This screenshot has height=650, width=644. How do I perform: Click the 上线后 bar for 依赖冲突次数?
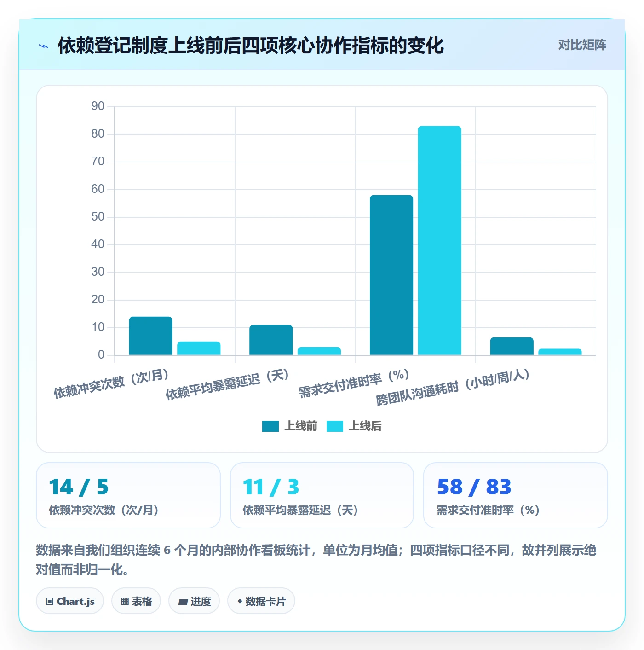point(199,348)
